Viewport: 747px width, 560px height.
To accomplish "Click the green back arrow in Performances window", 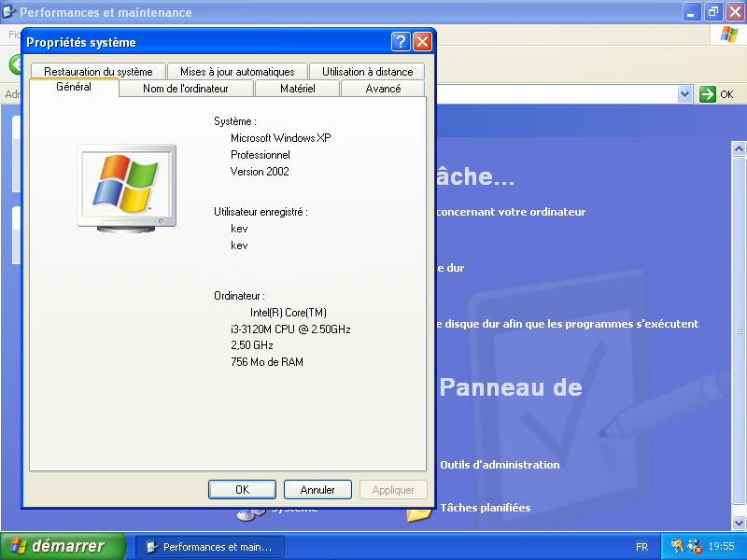I will point(16,64).
